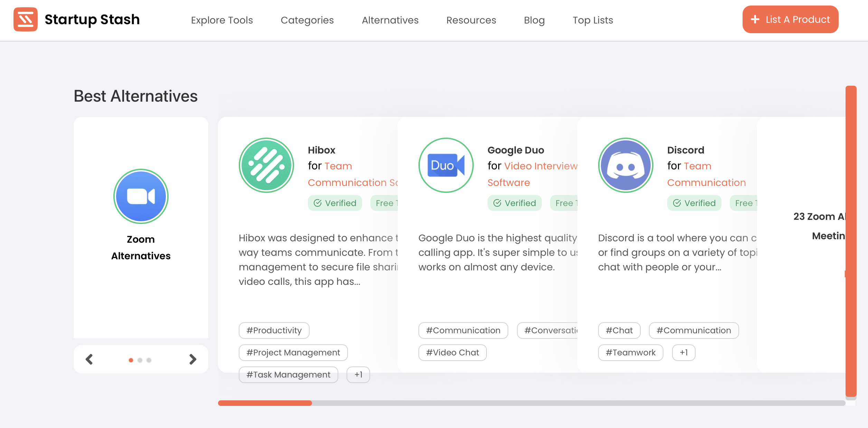Open Alternatives menu
868x428 pixels.
390,20
